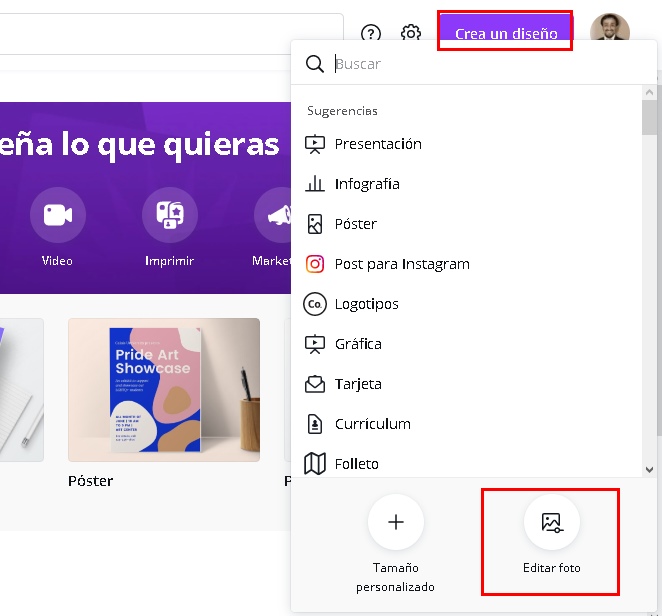Choose Infografía from suggestions

367,184
